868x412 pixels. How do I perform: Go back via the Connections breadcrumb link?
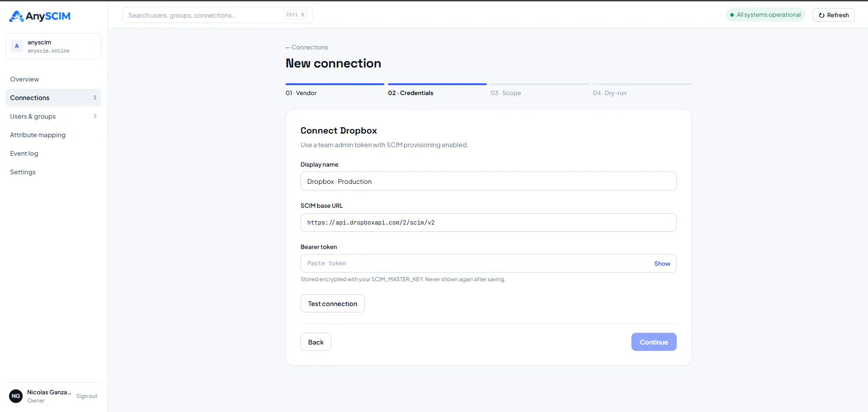point(306,48)
